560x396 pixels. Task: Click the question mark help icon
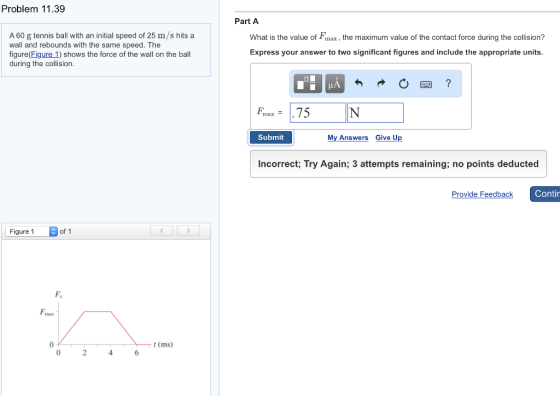pos(448,83)
